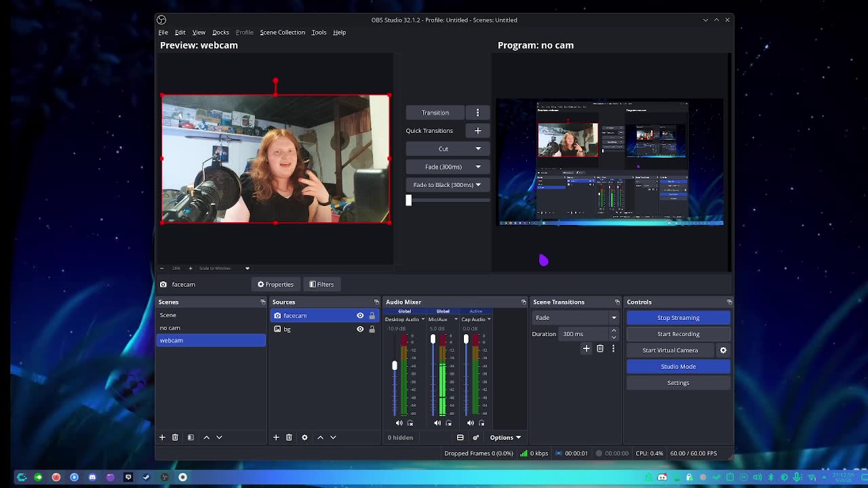The height and width of the screenshot is (488, 868).
Task: Pop out the Controls dock
Action: (729, 302)
